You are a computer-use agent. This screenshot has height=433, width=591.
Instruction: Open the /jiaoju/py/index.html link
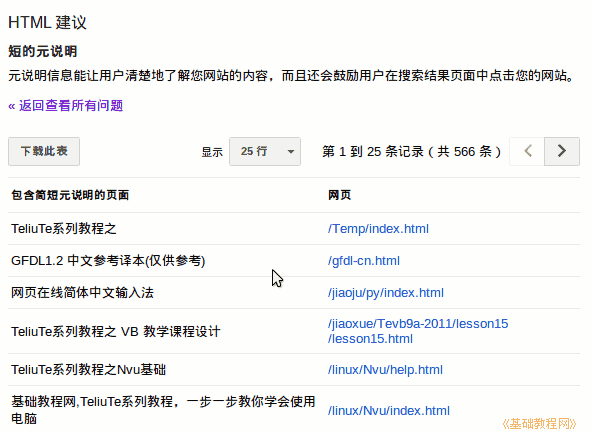tap(386, 292)
